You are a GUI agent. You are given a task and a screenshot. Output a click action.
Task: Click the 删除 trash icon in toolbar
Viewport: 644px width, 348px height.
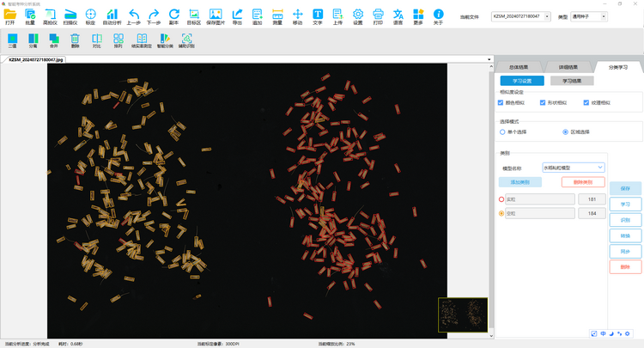point(75,40)
